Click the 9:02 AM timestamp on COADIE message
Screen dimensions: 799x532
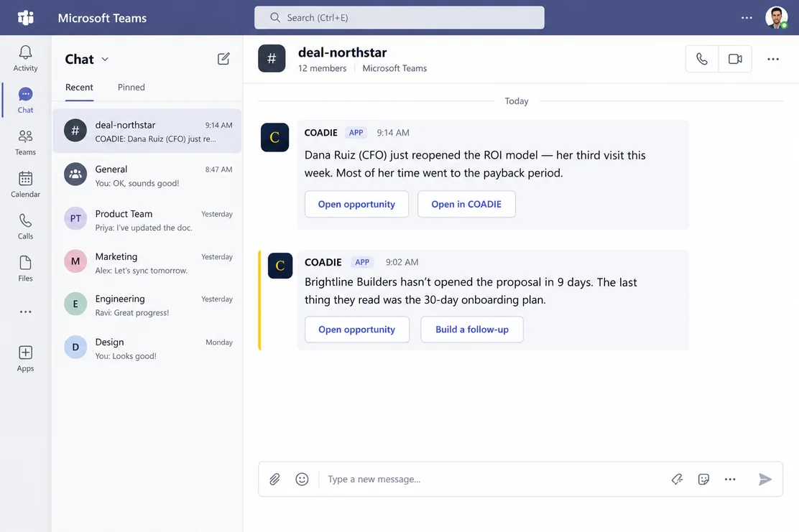(x=402, y=262)
